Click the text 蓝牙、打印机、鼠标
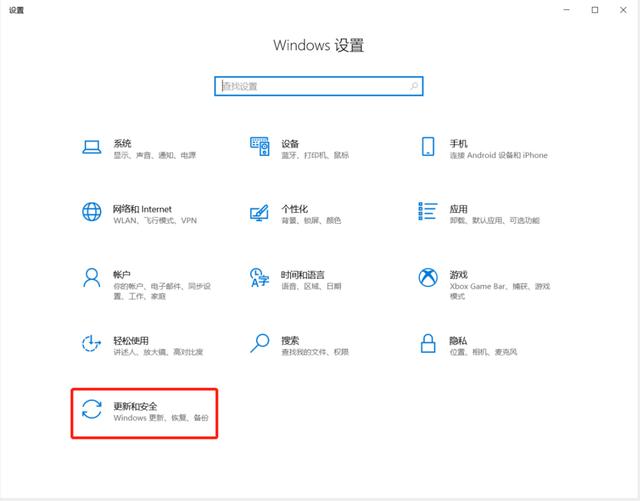 [x=315, y=155]
